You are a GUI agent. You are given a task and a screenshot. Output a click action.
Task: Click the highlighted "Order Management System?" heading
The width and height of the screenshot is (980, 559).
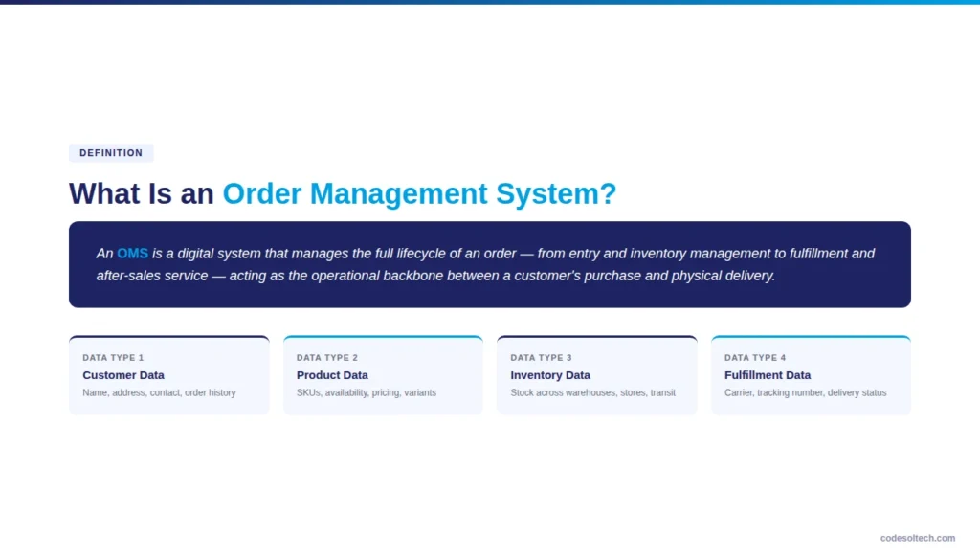(419, 194)
